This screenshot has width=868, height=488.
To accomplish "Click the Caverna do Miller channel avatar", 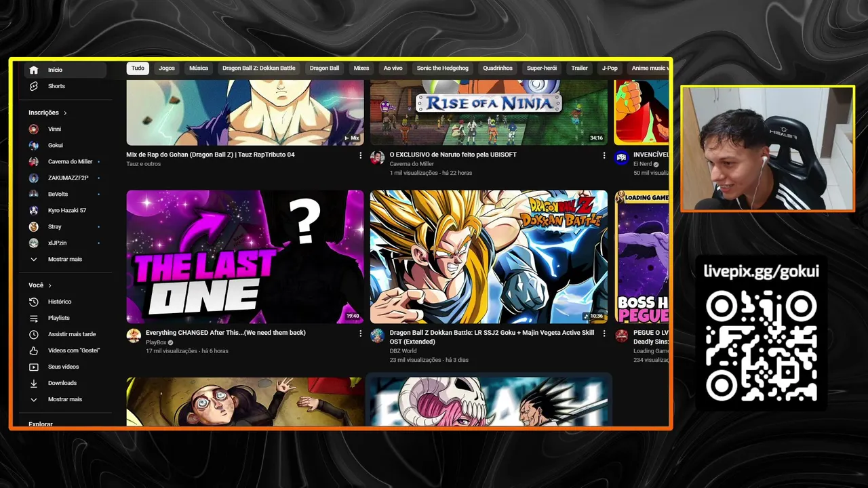I will [34, 161].
